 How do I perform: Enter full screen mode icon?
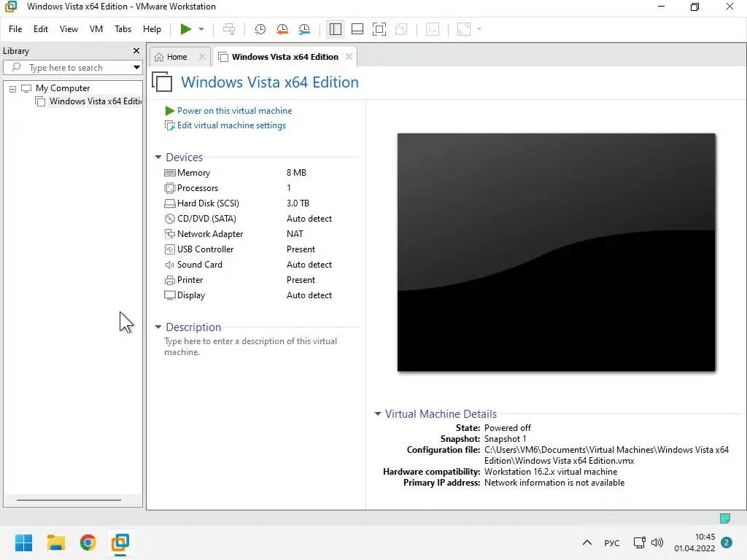tap(379, 29)
